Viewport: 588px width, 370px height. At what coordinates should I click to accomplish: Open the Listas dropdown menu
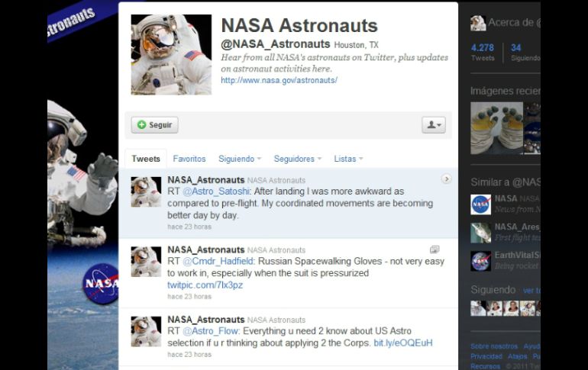point(348,159)
